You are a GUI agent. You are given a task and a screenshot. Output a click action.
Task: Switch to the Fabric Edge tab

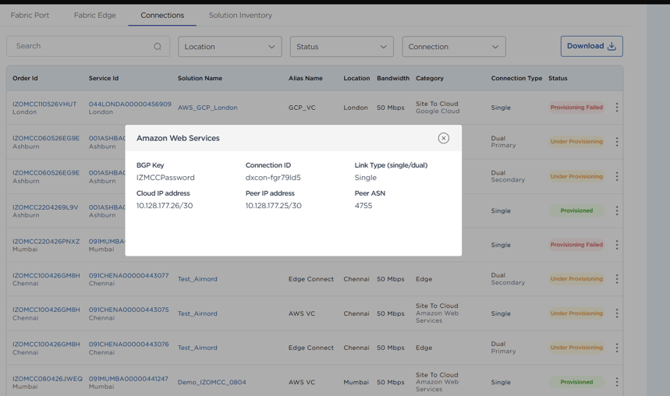tap(95, 15)
